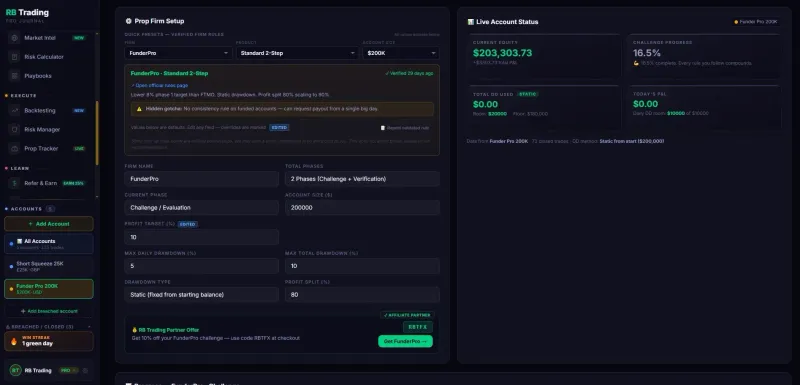
Task: Click the FunderPro - Standard 2-Step heading
Action: coord(169,73)
